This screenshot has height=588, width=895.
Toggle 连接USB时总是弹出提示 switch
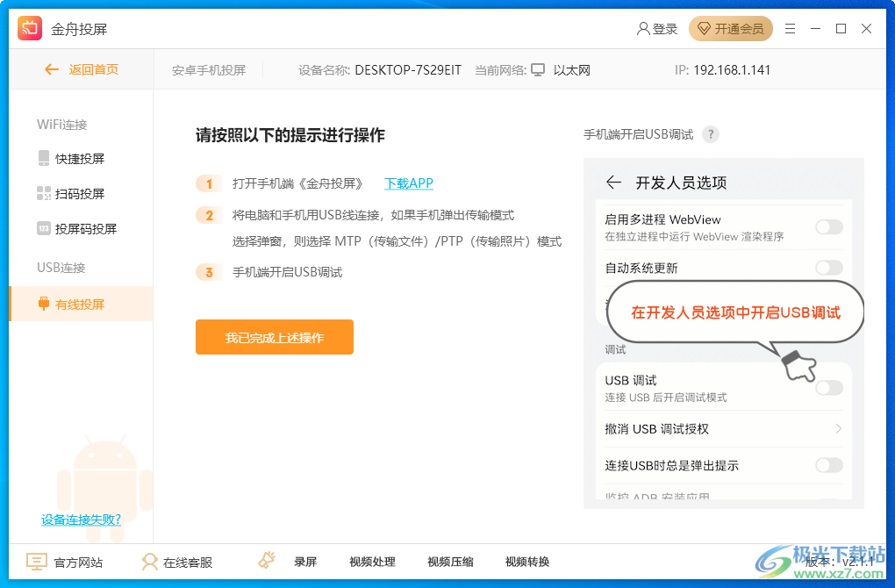pyautogui.click(x=828, y=466)
